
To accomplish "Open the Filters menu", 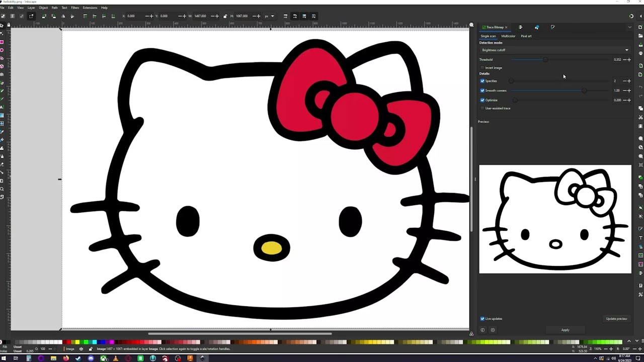I will point(75,8).
